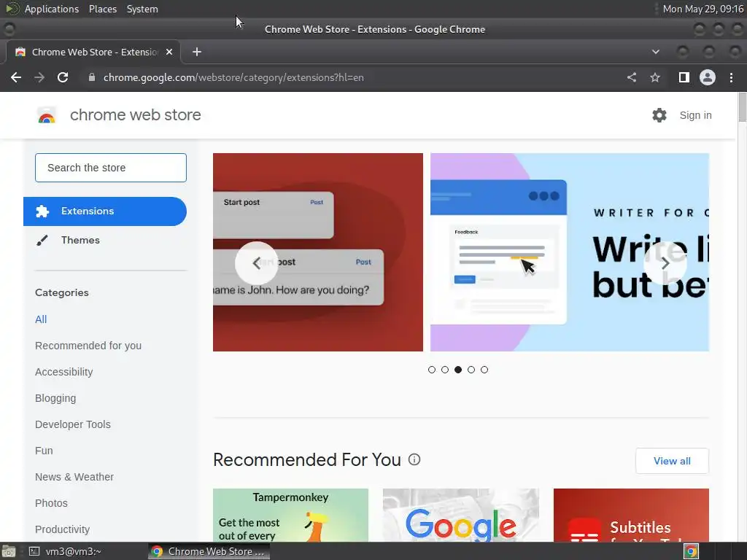
Task: Open the tab search dropdown chevron
Action: tap(656, 52)
